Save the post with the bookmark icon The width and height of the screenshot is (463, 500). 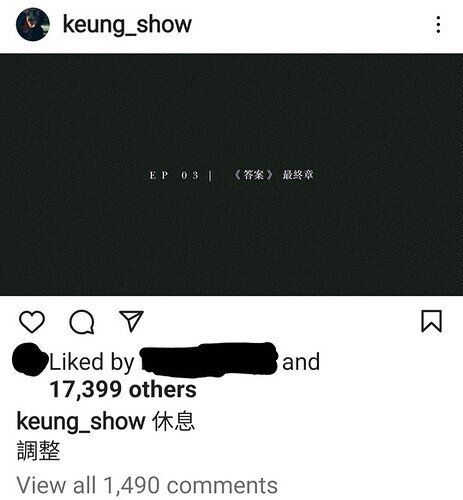[432, 321]
